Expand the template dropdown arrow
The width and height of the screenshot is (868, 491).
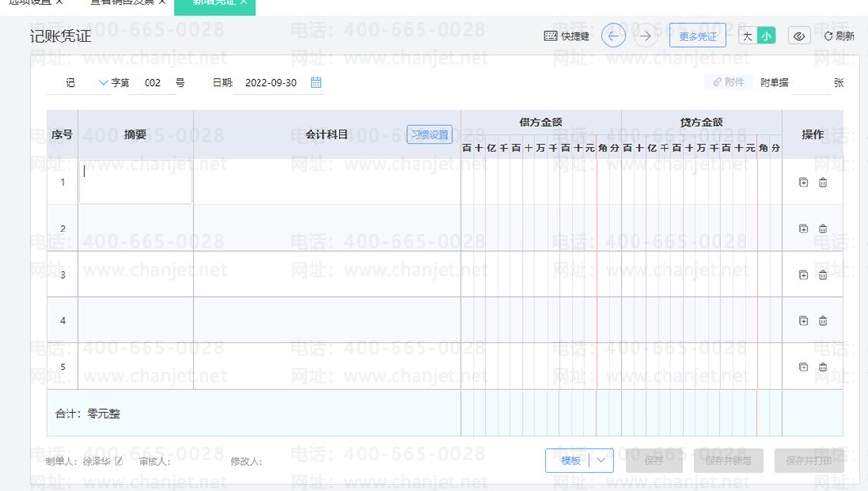(x=601, y=460)
